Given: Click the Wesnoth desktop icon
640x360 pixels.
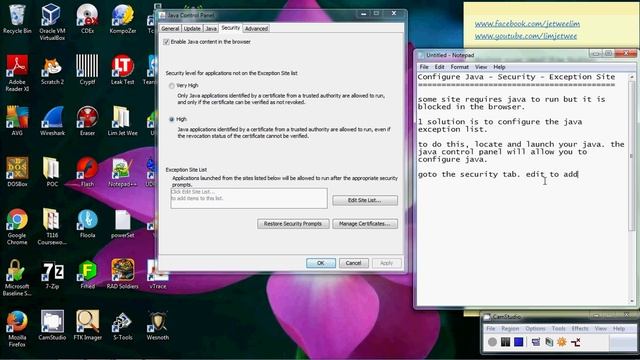Looking at the screenshot, I should pyautogui.click(x=158, y=326).
